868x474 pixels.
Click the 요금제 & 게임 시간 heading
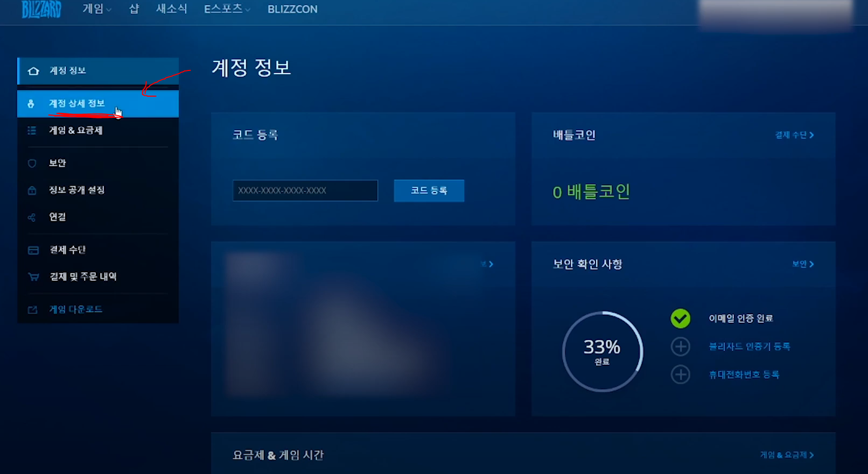click(x=278, y=455)
